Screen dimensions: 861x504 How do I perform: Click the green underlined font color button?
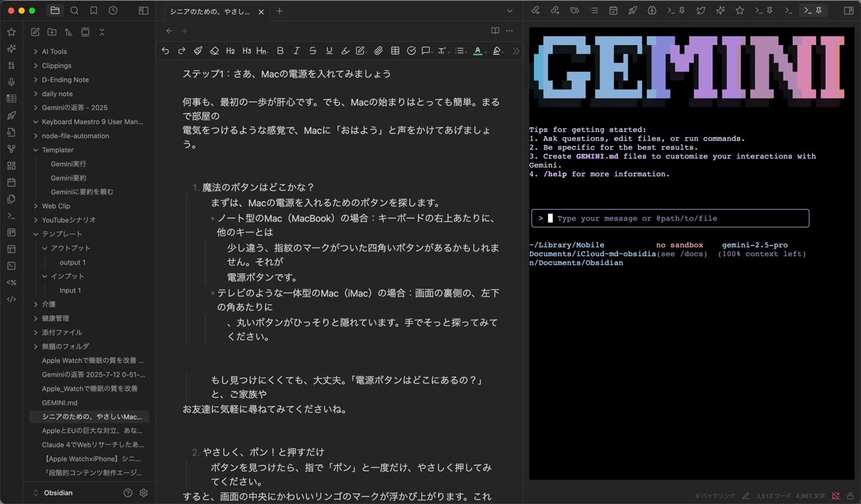[x=477, y=50]
